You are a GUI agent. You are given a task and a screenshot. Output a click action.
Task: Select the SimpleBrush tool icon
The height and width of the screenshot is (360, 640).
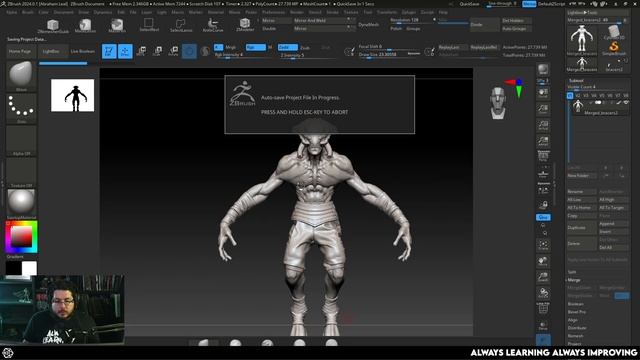click(613, 49)
